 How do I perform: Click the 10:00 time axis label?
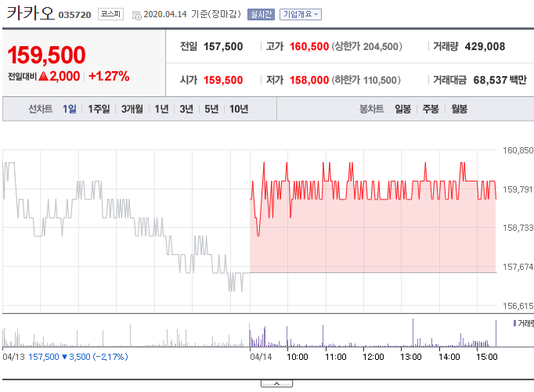[x=298, y=357]
